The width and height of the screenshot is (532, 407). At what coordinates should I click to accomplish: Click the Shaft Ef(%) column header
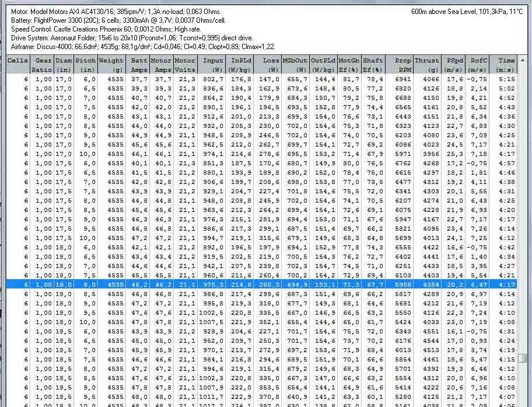tap(373, 64)
